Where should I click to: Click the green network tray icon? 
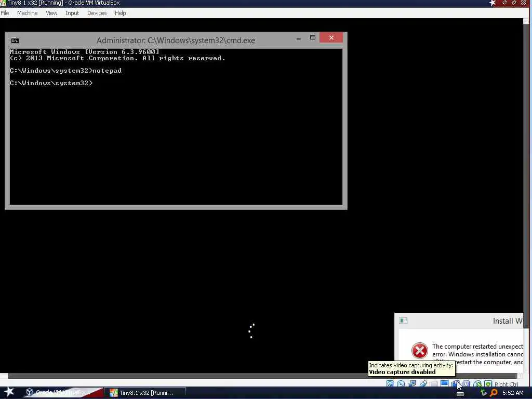(484, 393)
